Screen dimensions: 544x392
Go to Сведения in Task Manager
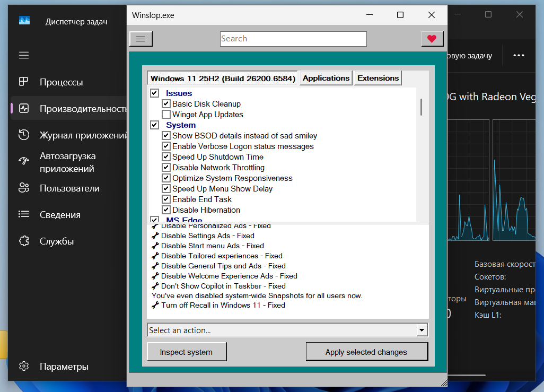click(60, 215)
